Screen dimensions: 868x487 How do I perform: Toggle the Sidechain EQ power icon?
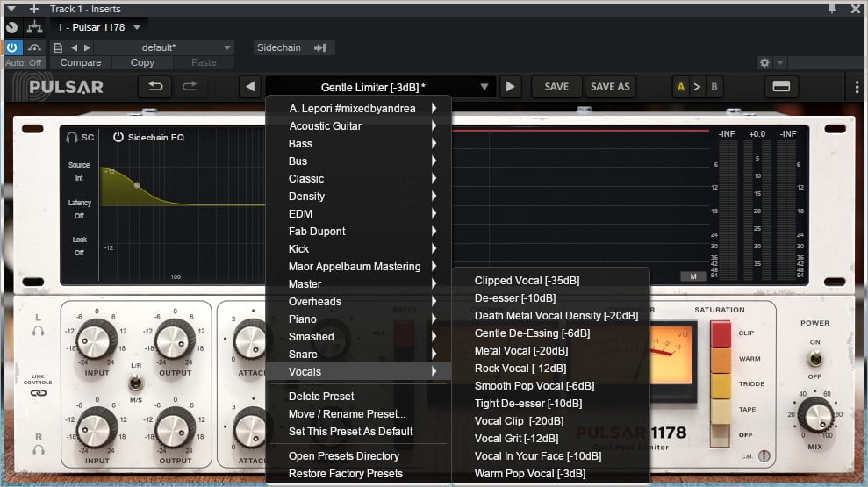[118, 137]
